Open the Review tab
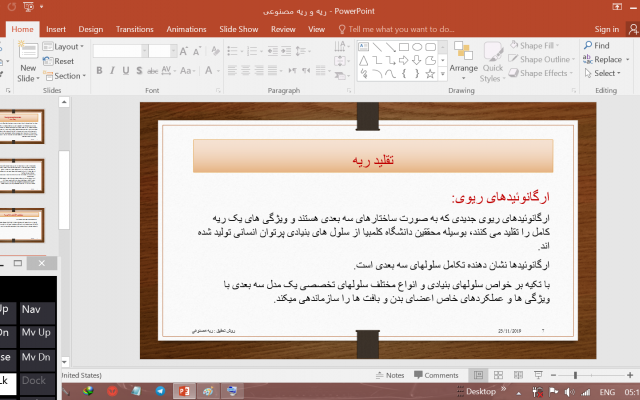Image resolution: width=640 pixels, height=400 pixels. tap(283, 29)
